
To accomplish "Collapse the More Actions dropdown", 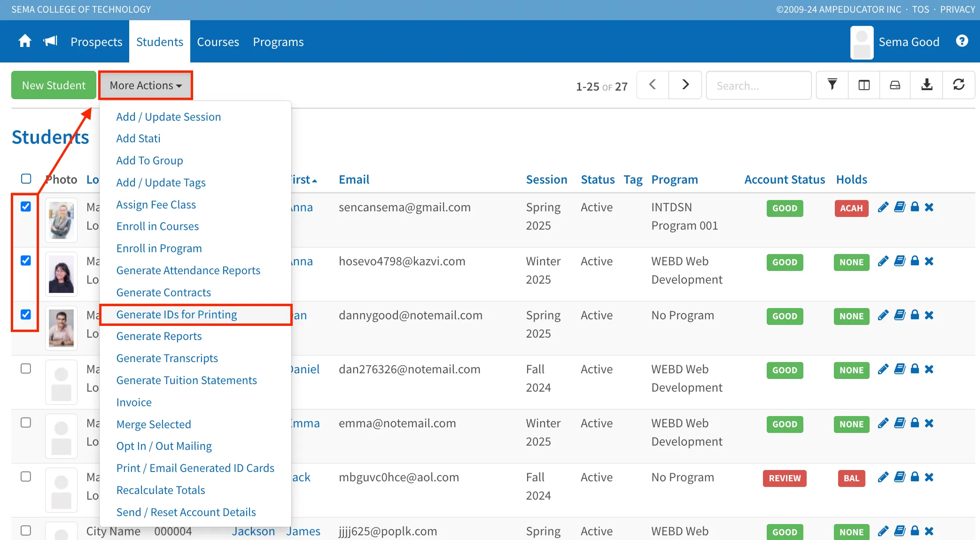I will point(146,85).
